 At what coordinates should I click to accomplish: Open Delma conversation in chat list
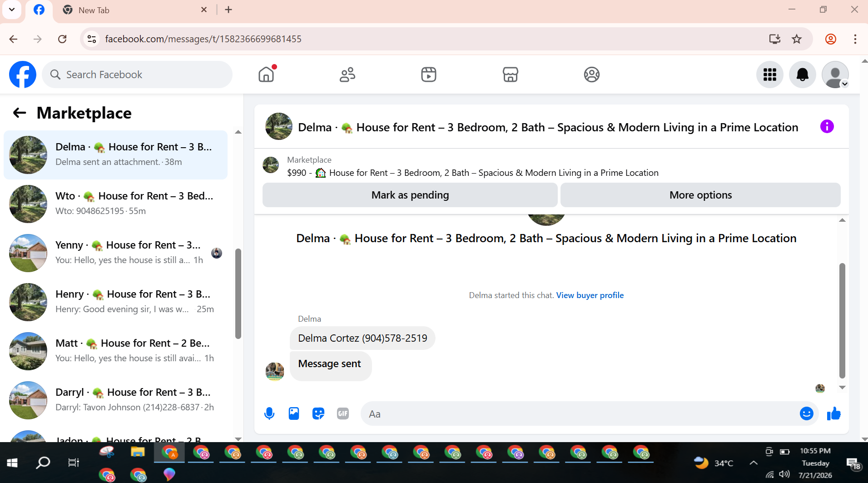[x=116, y=155]
